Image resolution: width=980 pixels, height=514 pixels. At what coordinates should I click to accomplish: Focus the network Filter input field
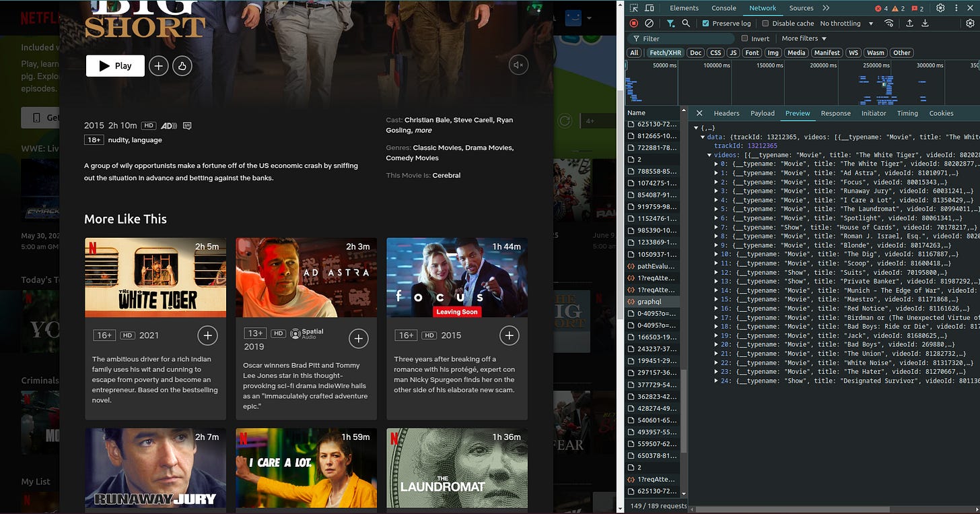pyautogui.click(x=679, y=38)
